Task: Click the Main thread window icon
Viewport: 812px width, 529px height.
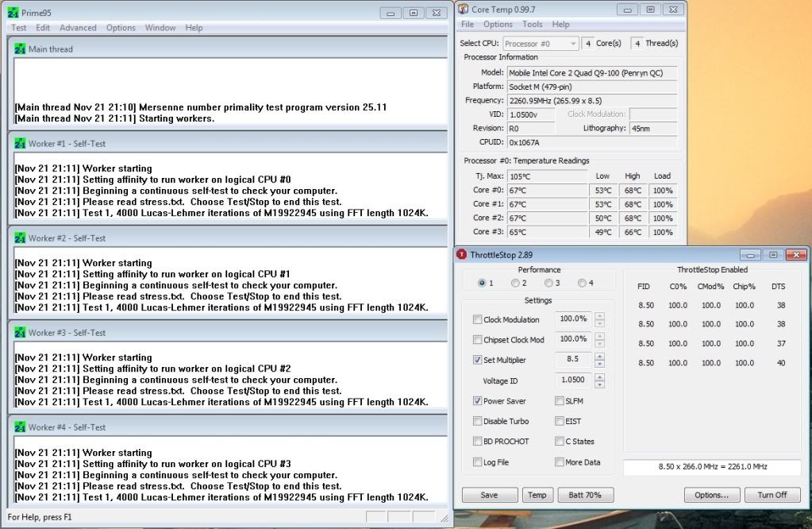Action: point(20,49)
